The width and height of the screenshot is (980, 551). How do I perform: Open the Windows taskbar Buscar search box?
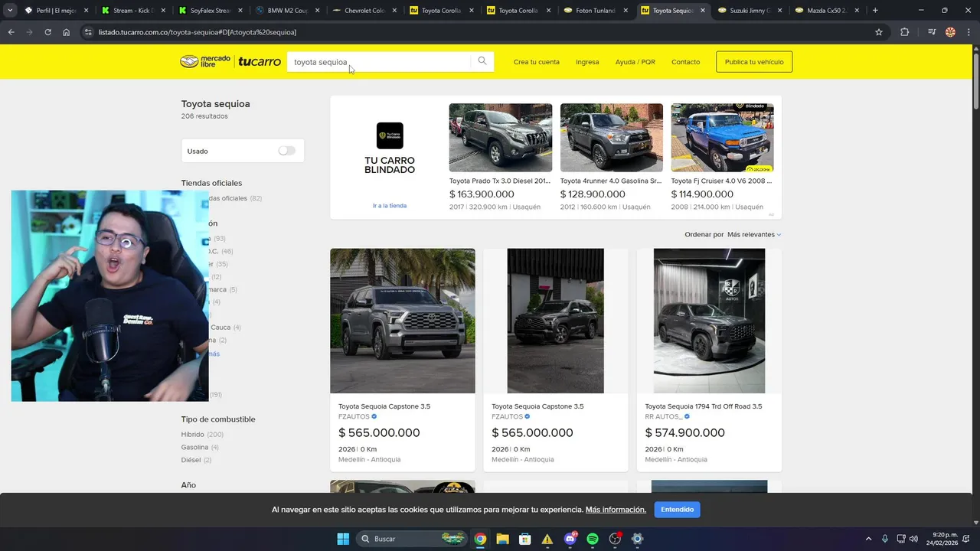[x=412, y=539]
